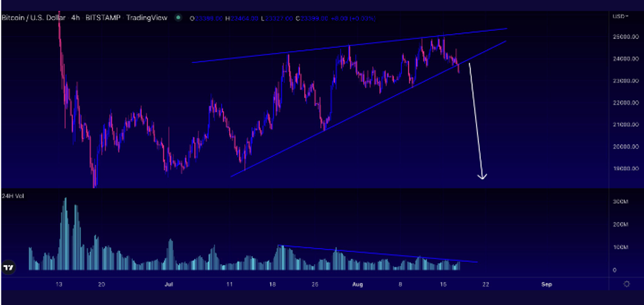Open chart settings gear icon
Screen dimensions: 644x305
(x=627, y=284)
